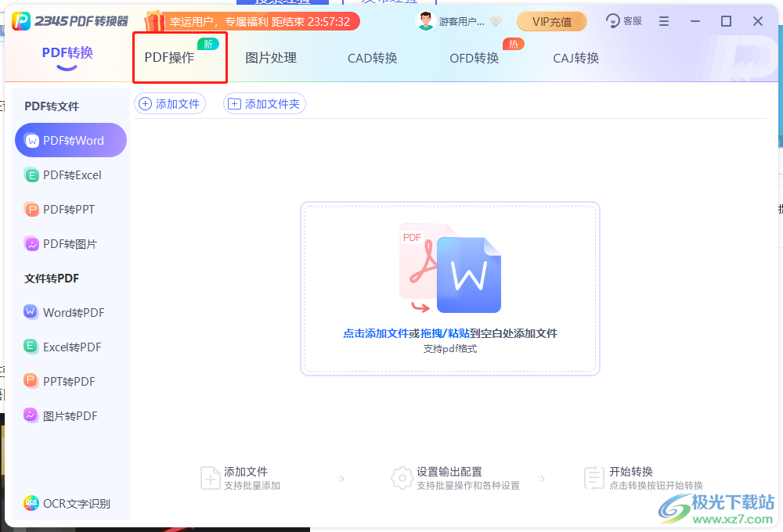Select the PDF转Excel sidebar item
Screen dimensions: 783x532
point(71,175)
